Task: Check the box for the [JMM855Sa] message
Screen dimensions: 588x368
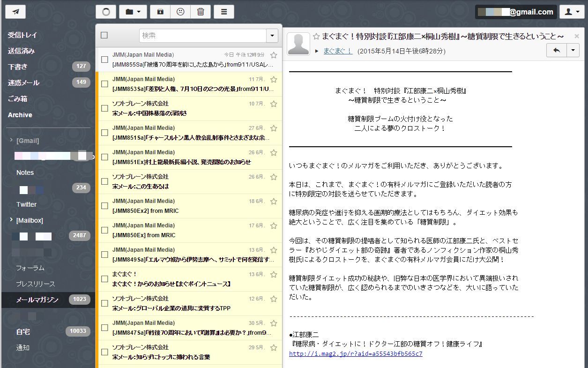Action: (x=104, y=60)
